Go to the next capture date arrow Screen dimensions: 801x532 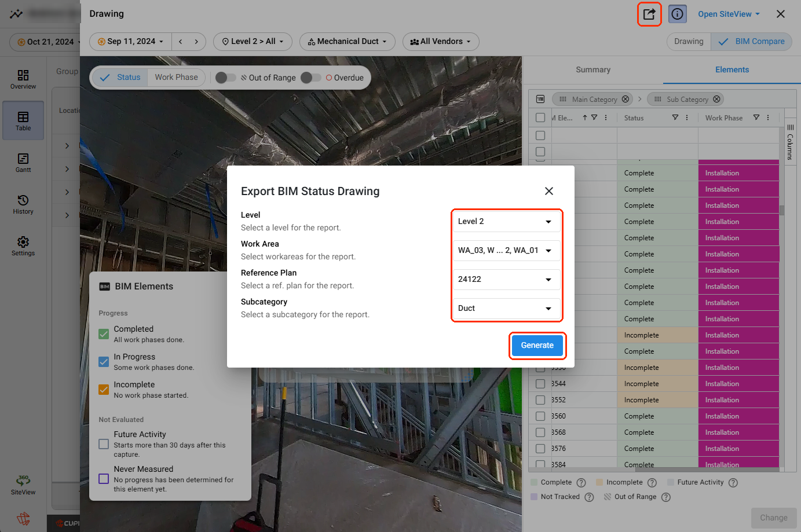196,42
